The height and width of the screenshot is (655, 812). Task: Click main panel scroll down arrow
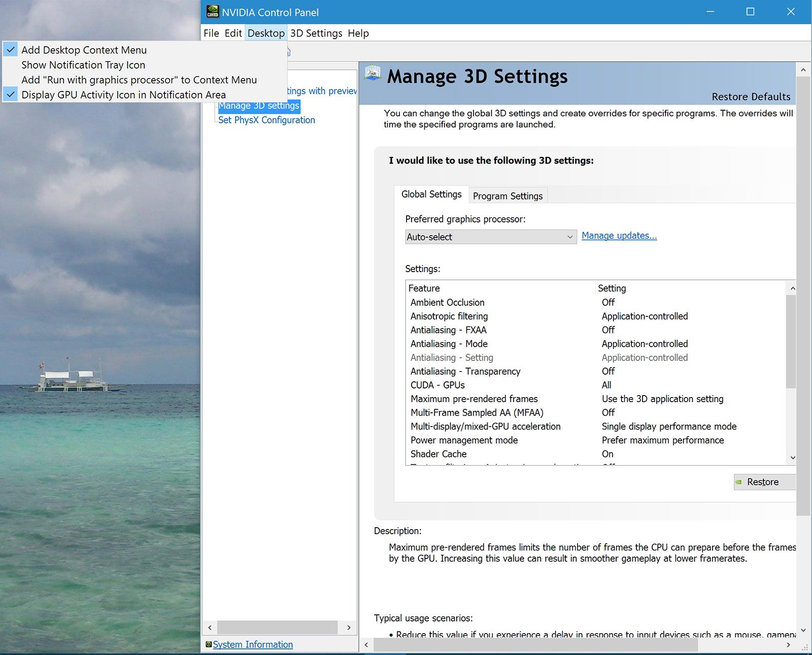[803, 630]
